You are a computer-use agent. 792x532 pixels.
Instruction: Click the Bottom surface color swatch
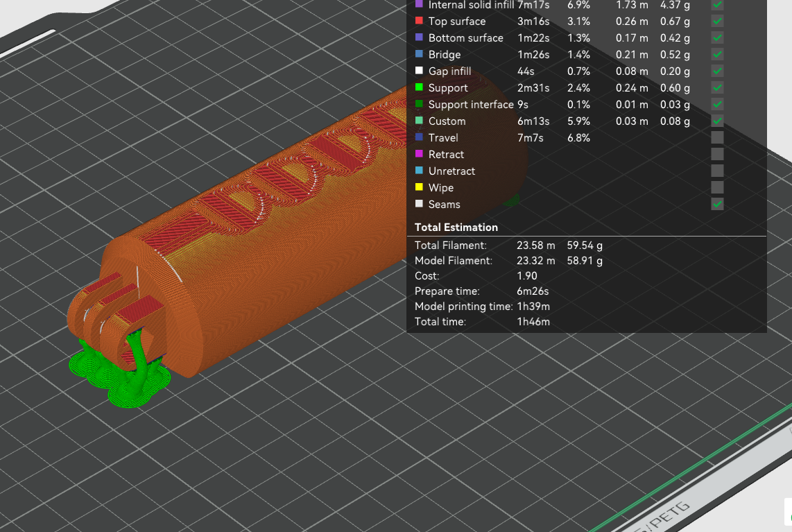pyautogui.click(x=419, y=37)
